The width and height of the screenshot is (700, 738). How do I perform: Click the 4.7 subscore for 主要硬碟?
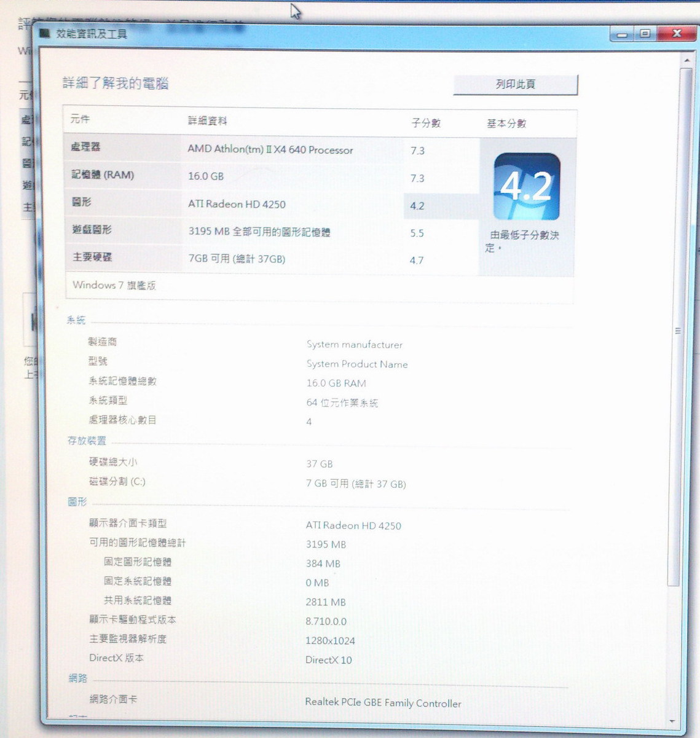[417, 261]
